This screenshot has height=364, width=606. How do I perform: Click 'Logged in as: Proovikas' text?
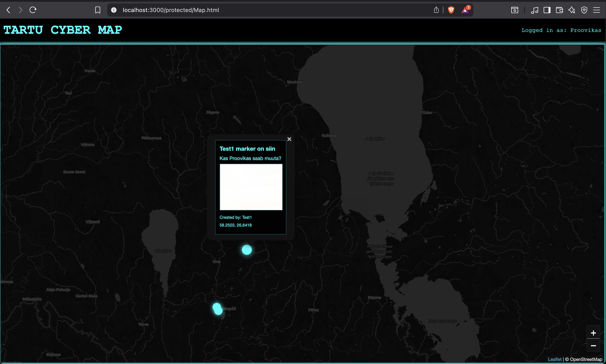click(561, 30)
